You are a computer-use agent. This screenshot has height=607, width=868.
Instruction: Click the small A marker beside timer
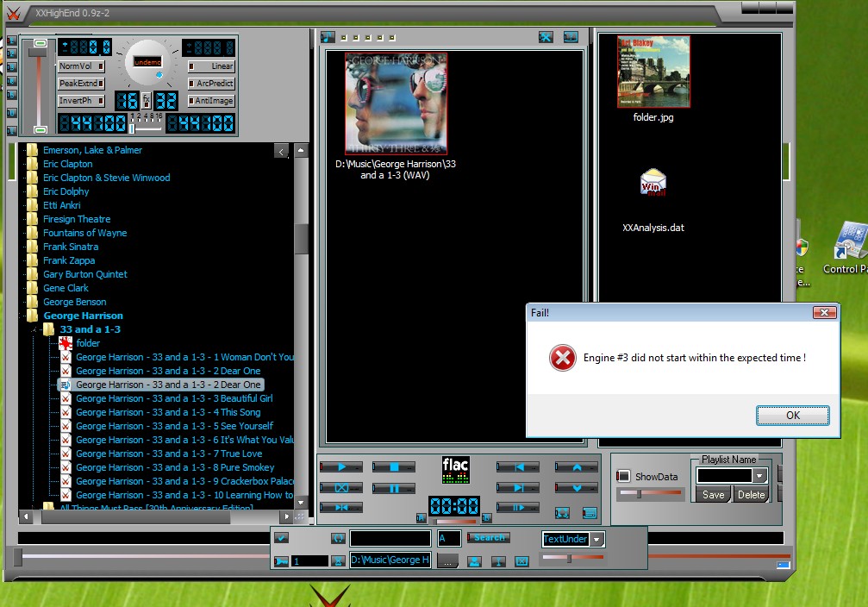[422, 518]
